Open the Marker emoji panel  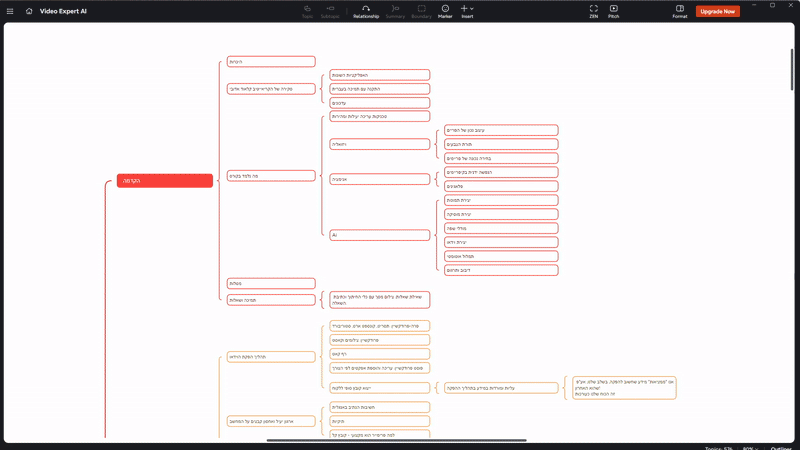(x=445, y=11)
